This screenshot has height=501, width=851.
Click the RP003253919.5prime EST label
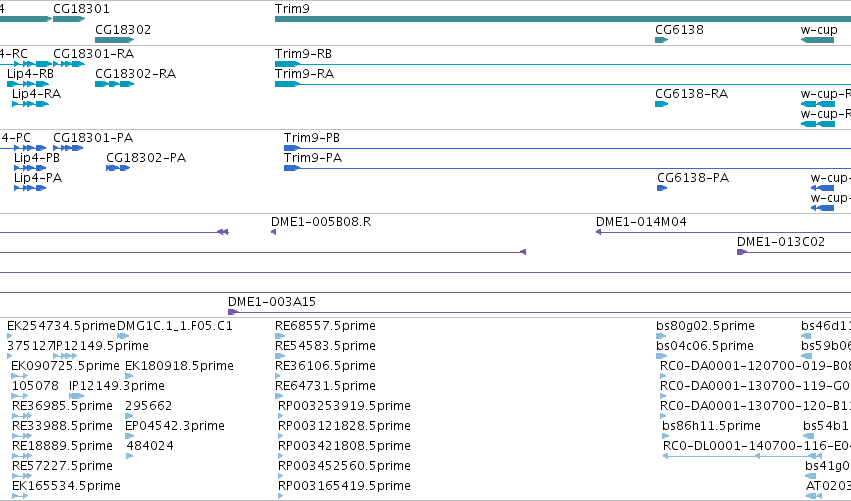point(344,406)
